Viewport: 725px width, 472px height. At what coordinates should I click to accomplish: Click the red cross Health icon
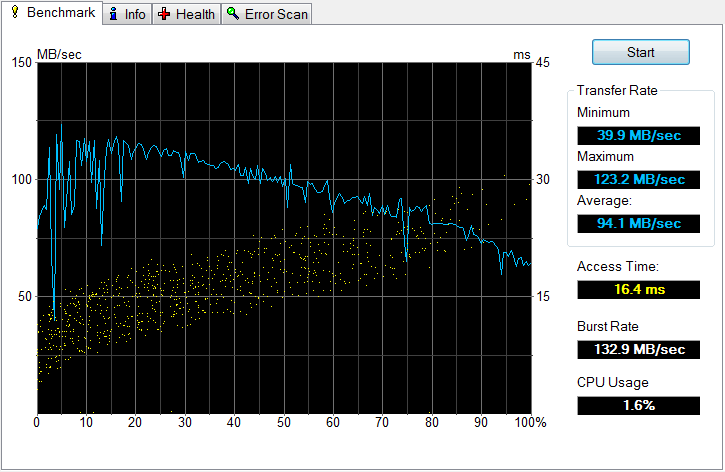tap(164, 14)
